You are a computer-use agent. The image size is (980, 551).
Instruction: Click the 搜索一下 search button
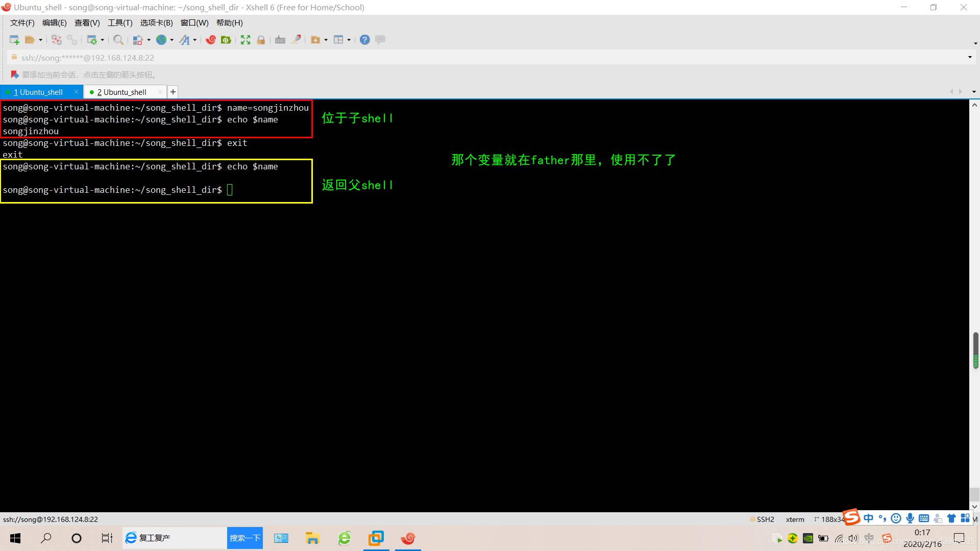tap(245, 538)
